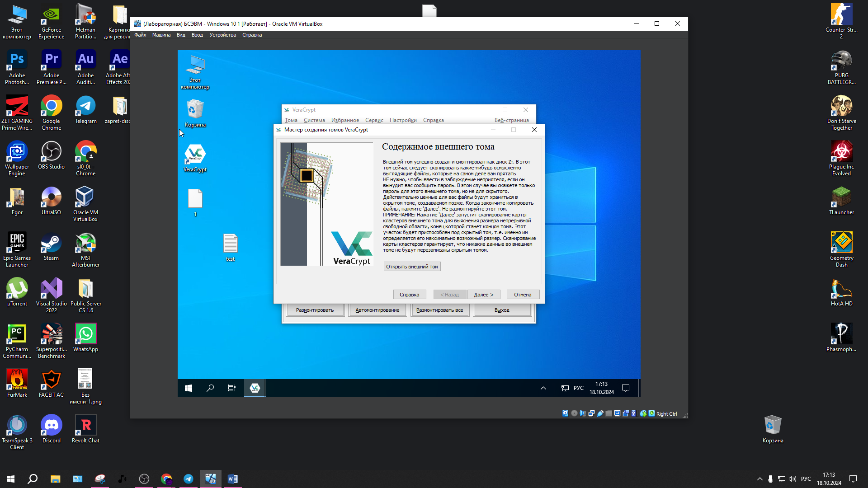Click Справка button in volume wizard
Image resolution: width=868 pixels, height=488 pixels.
[410, 295]
